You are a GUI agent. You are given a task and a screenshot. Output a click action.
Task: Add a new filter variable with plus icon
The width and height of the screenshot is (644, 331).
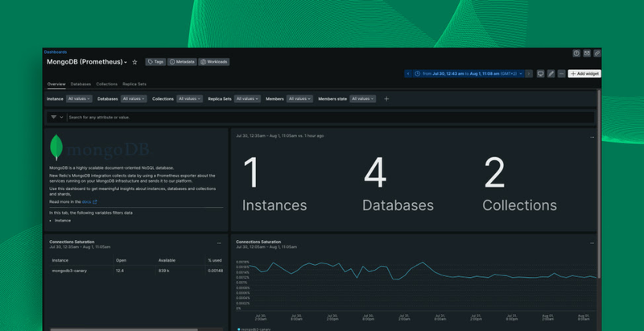point(386,99)
